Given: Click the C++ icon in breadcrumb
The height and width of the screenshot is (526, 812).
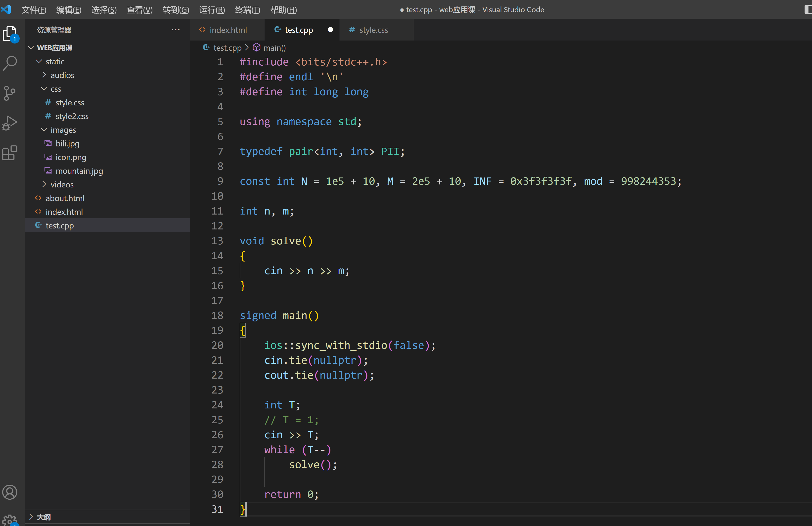Looking at the screenshot, I should pyautogui.click(x=206, y=47).
